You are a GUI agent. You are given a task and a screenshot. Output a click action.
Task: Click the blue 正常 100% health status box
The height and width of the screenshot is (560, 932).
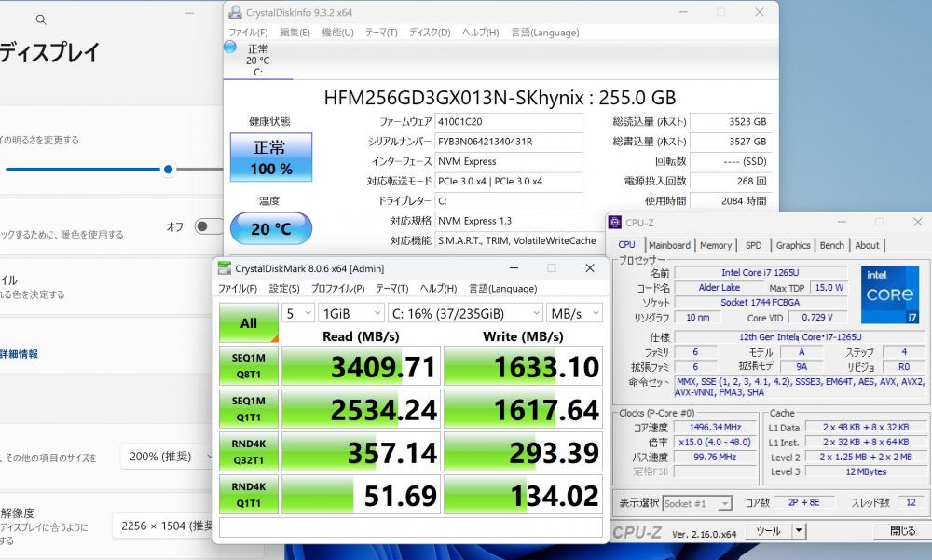point(270,157)
